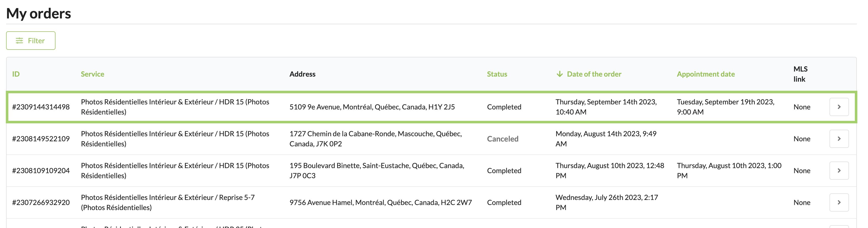Open details arrow for order #2308149522109
868x228 pixels.
[839, 139]
